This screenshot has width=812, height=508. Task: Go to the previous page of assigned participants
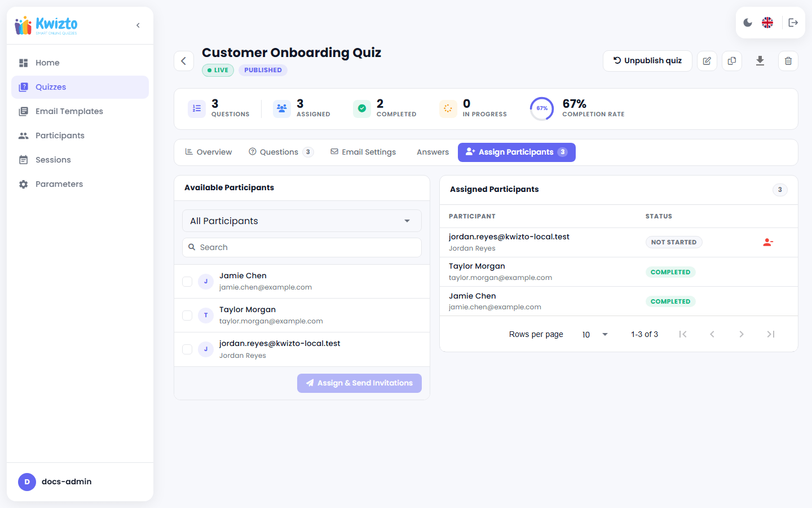[x=712, y=334]
